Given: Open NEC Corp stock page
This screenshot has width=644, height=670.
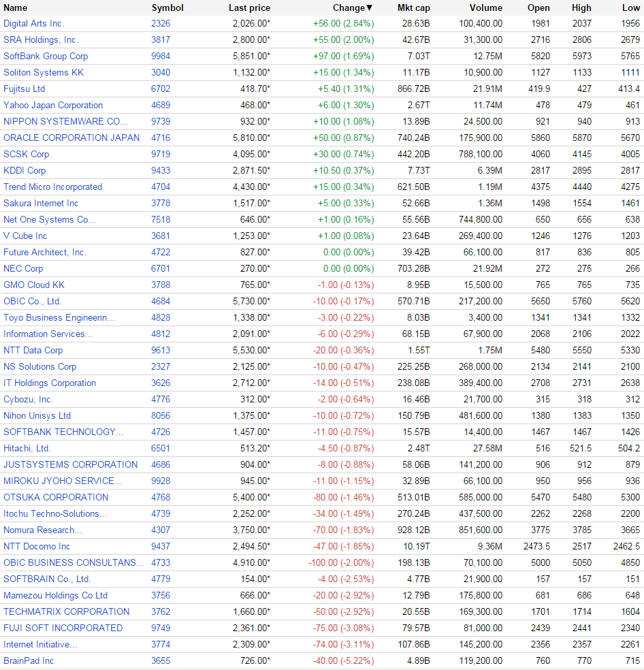Looking at the screenshot, I should [x=23, y=268].
